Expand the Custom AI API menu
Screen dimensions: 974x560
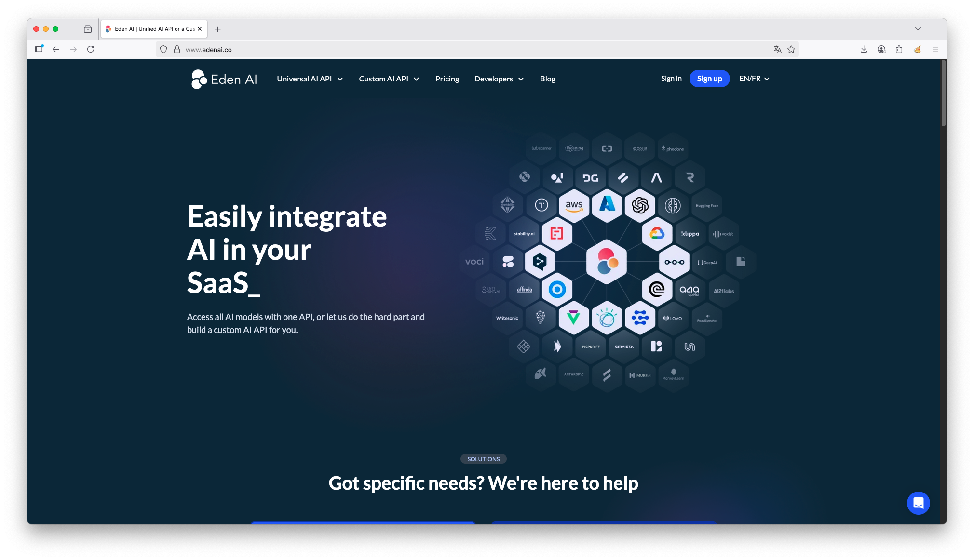click(389, 79)
